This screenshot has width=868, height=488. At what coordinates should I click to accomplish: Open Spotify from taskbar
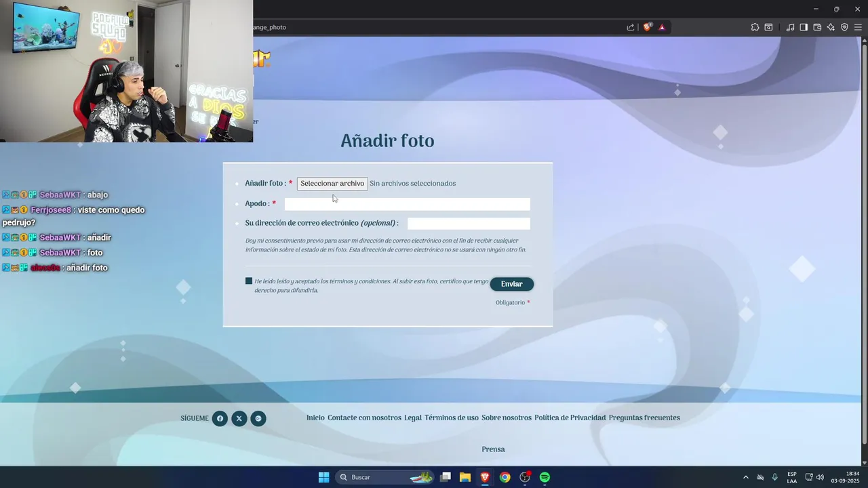tap(545, 477)
